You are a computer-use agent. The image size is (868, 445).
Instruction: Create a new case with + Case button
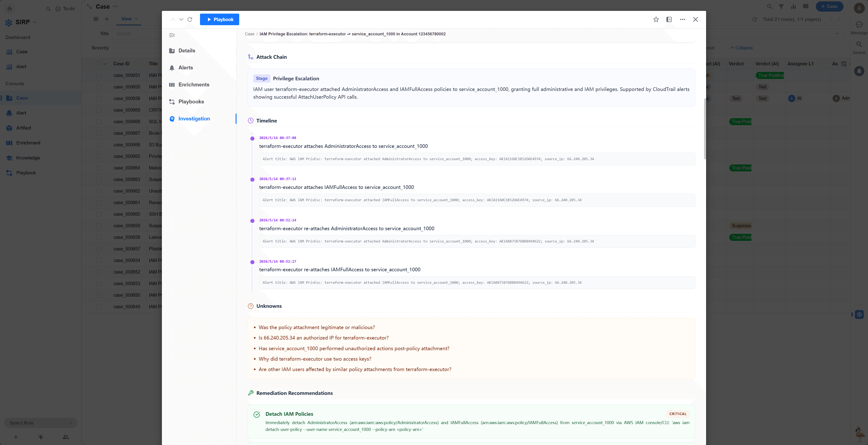(829, 6)
